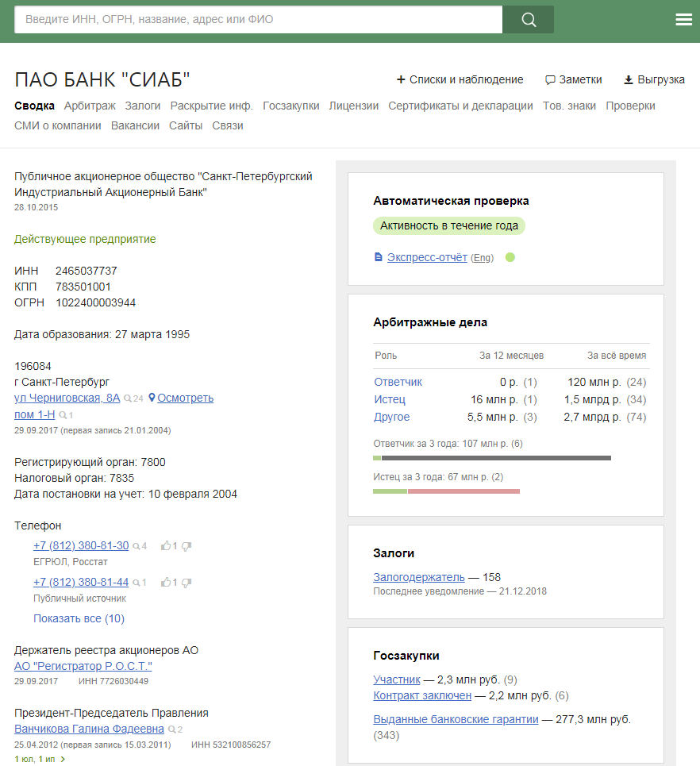The height and width of the screenshot is (766, 700).
Task: Click the green status dot near Экспресс-отчёт
Action: click(510, 257)
